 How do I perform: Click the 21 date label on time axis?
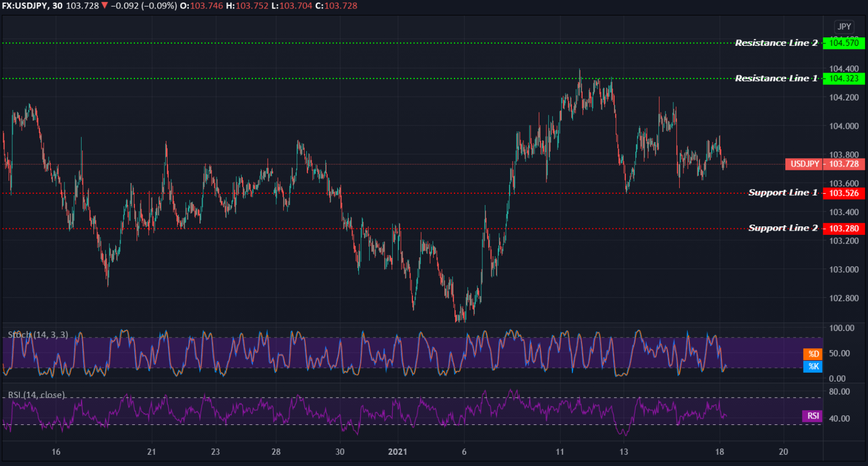(x=152, y=452)
